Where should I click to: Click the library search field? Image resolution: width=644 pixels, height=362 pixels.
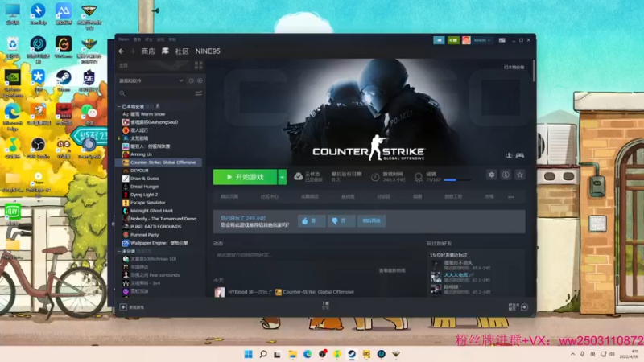[156, 93]
